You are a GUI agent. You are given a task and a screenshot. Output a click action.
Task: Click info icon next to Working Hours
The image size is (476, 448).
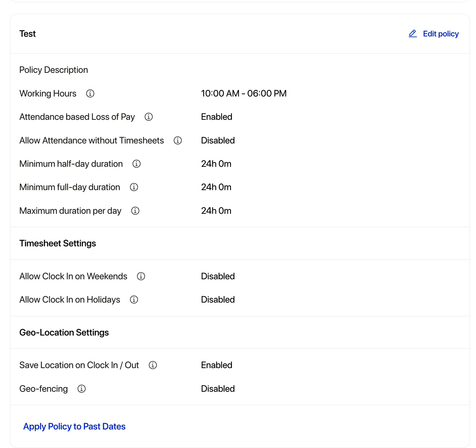click(x=90, y=93)
